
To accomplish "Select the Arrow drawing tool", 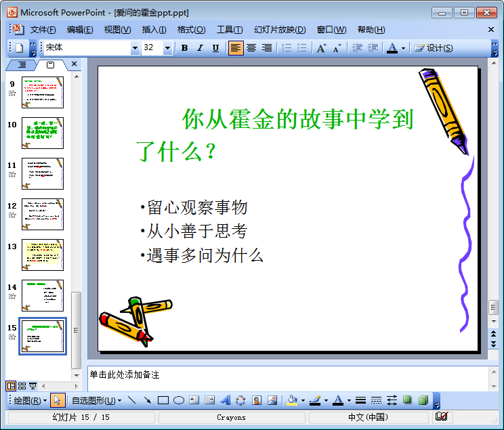I will (x=148, y=400).
